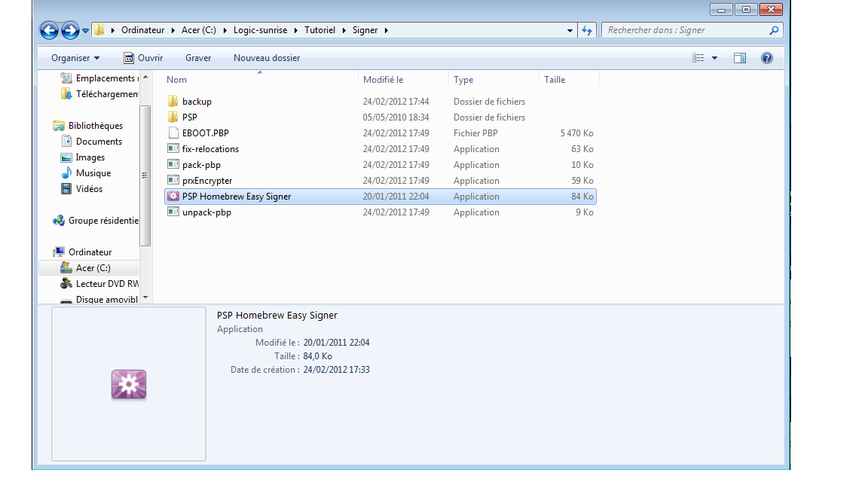Select the PSP folder icon
The width and height of the screenshot is (868, 488).
click(x=173, y=117)
